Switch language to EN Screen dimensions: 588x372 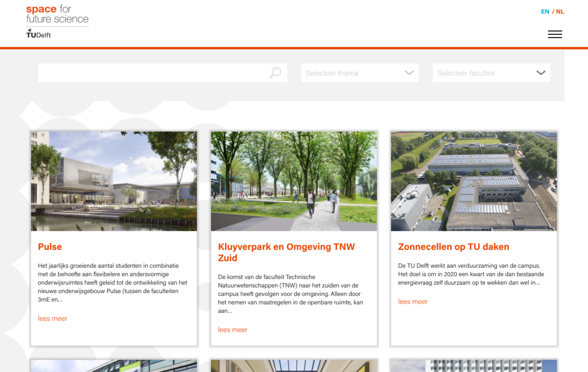click(545, 12)
